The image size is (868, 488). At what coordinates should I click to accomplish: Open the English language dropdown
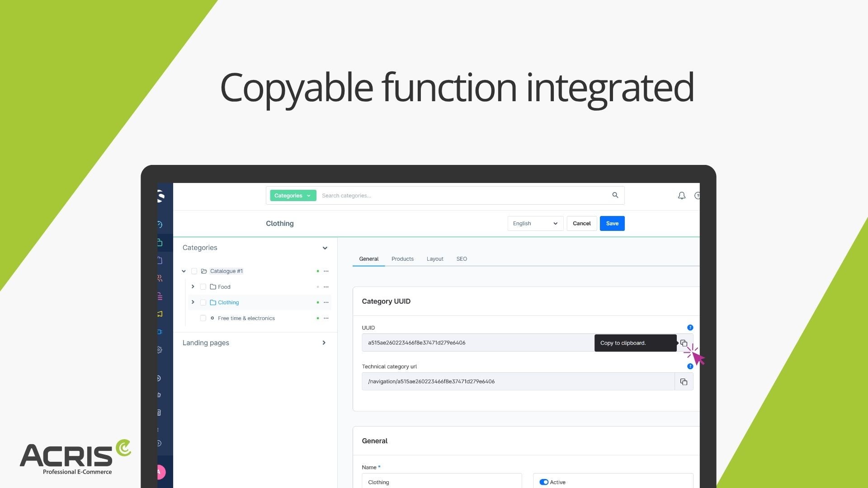pos(535,224)
